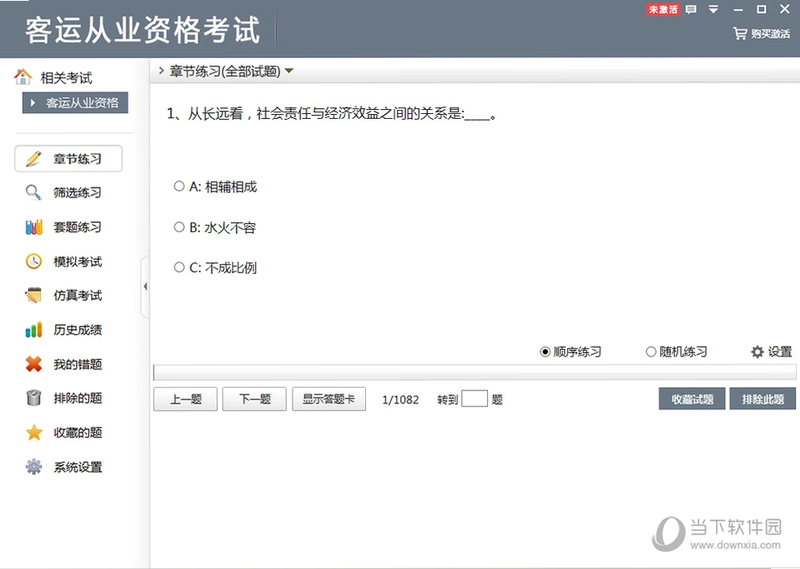Image resolution: width=800 pixels, height=569 pixels.
Task: Open the 模拟考试 menu item
Action: click(x=78, y=261)
